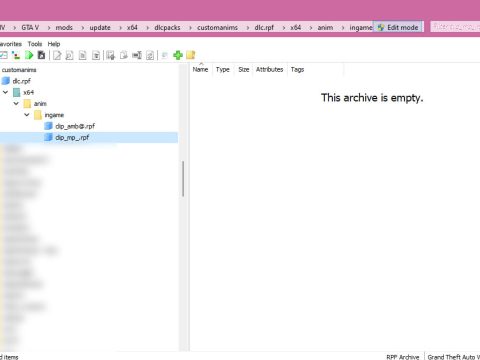Click the tree panel vertical scrollbar
The width and height of the screenshot is (480, 360).
pyautogui.click(x=183, y=179)
